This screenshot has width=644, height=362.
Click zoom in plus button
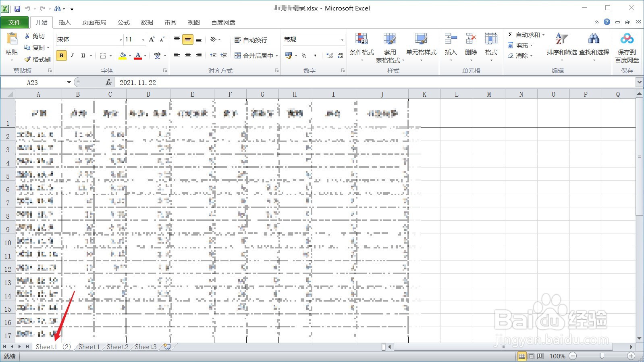tap(631, 356)
